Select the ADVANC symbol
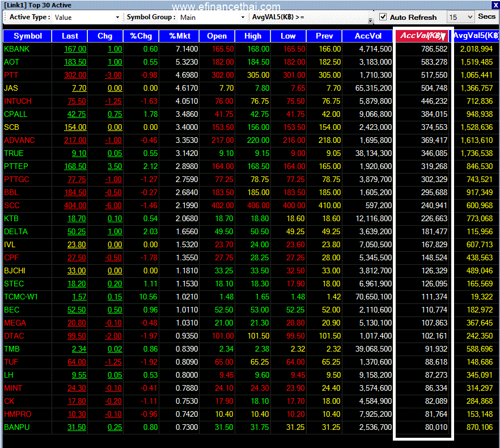500x448 pixels. 19,141
